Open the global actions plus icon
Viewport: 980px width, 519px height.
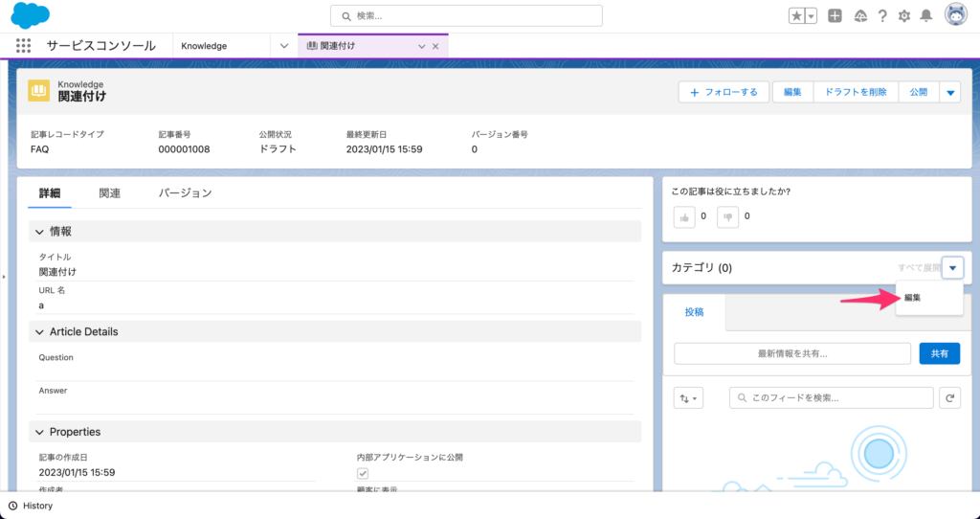coord(835,16)
